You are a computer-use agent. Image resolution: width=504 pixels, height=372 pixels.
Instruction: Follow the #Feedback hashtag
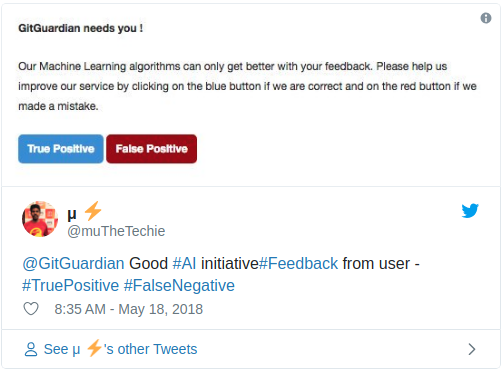click(x=298, y=263)
